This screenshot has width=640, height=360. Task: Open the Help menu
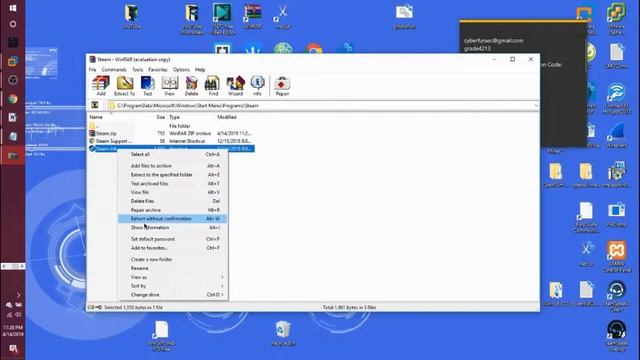point(200,70)
